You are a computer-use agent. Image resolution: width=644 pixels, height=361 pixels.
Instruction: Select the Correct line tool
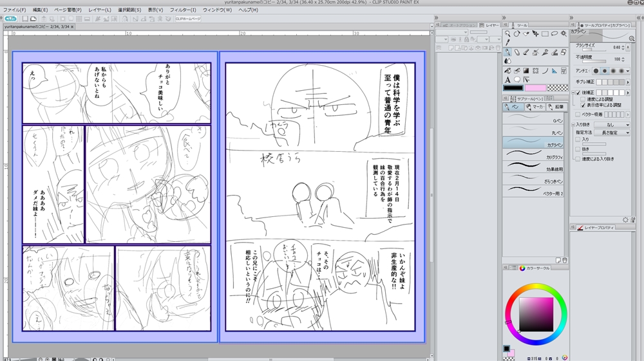(526, 80)
